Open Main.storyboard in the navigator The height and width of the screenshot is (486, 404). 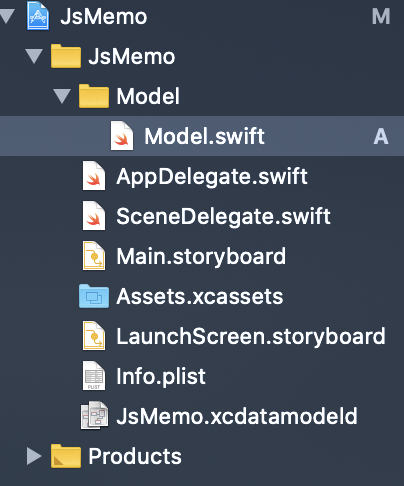pos(201,256)
